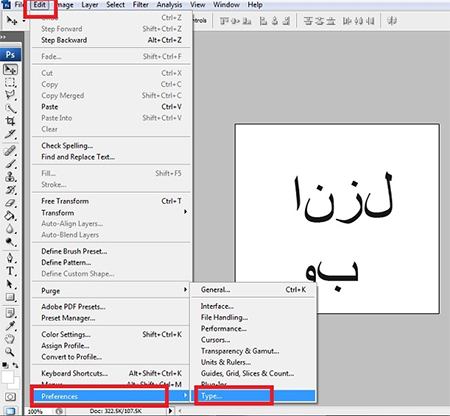The width and height of the screenshot is (450, 416).
Task: Open the Select menu
Action: [115, 5]
